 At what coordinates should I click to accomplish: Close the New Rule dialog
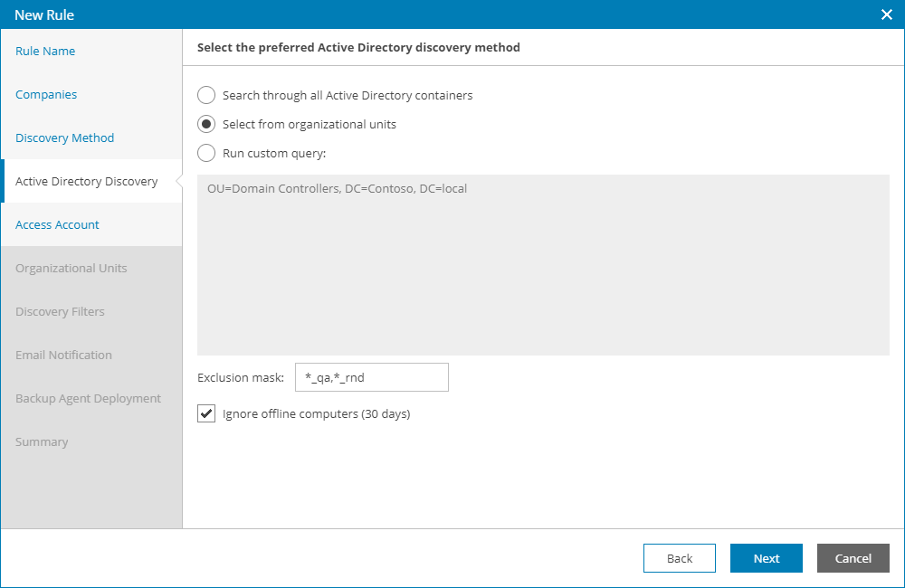pos(887,14)
